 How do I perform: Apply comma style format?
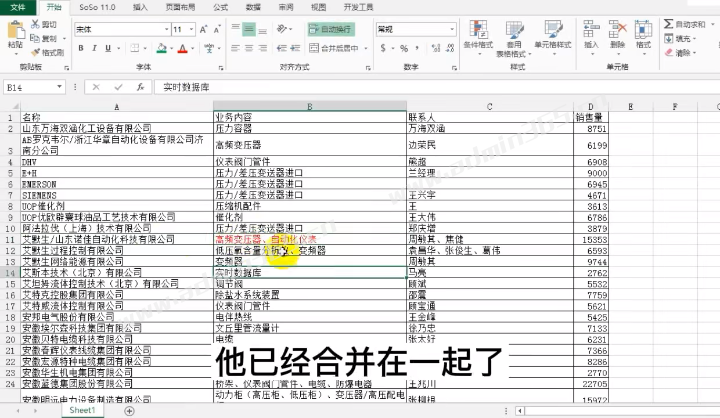417,48
